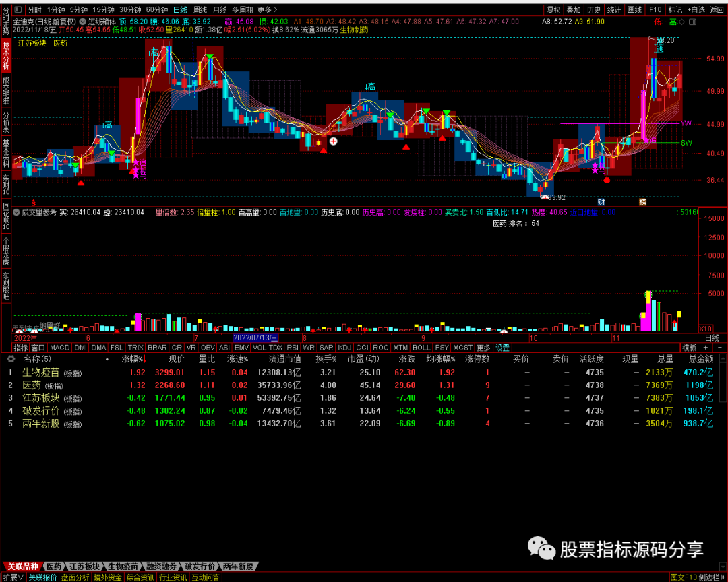
Task: Select MACD indicator
Action: 60,348
